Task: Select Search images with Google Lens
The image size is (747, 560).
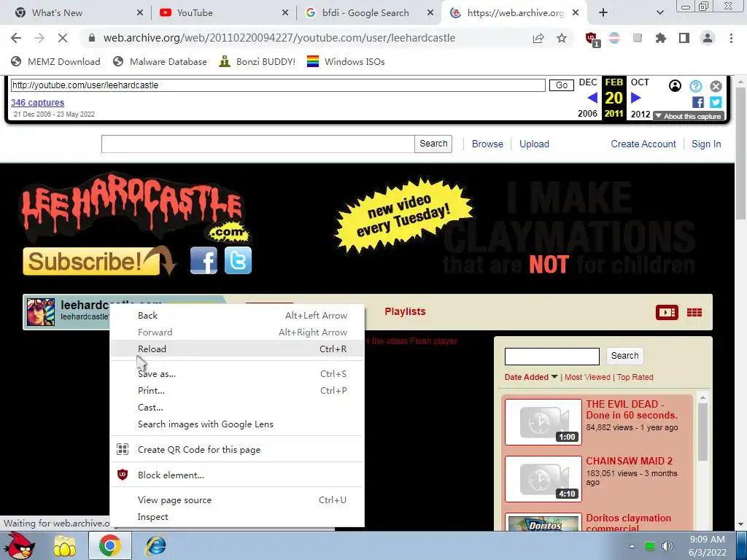Action: point(237,424)
